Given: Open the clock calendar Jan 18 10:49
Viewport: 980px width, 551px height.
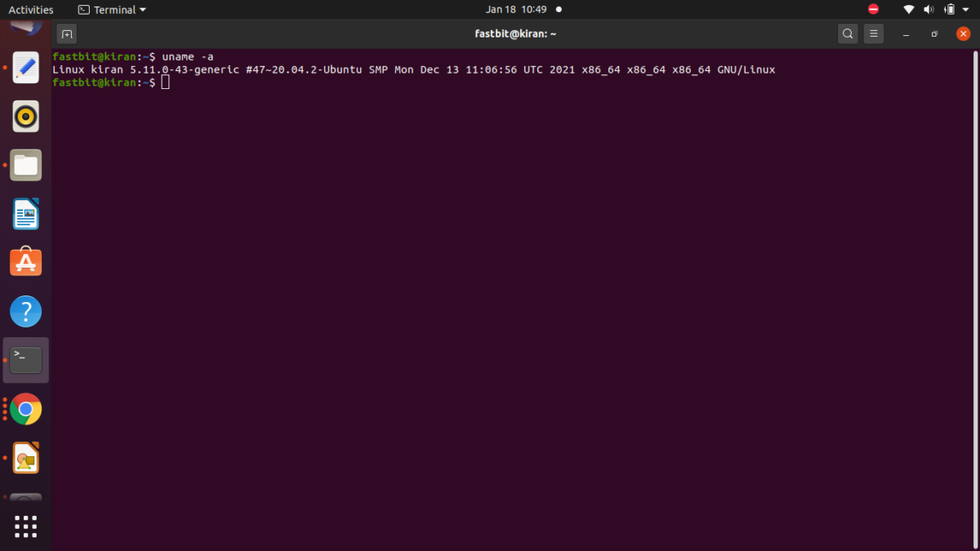Looking at the screenshot, I should tap(516, 10).
